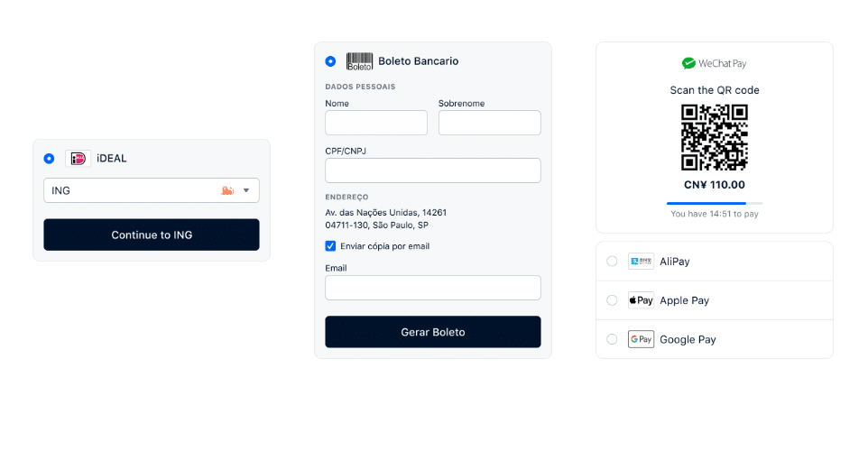Choose the Apple Pay radio option

click(x=612, y=300)
